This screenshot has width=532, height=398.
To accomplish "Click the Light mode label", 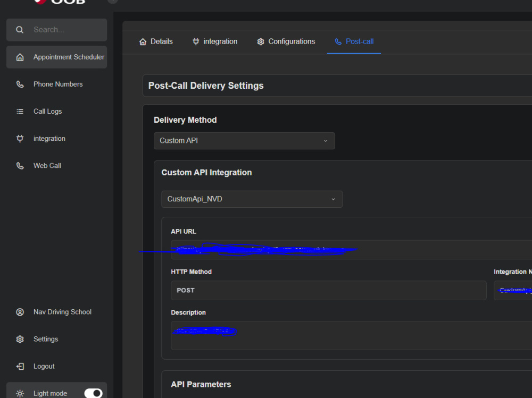I will pyautogui.click(x=50, y=393).
